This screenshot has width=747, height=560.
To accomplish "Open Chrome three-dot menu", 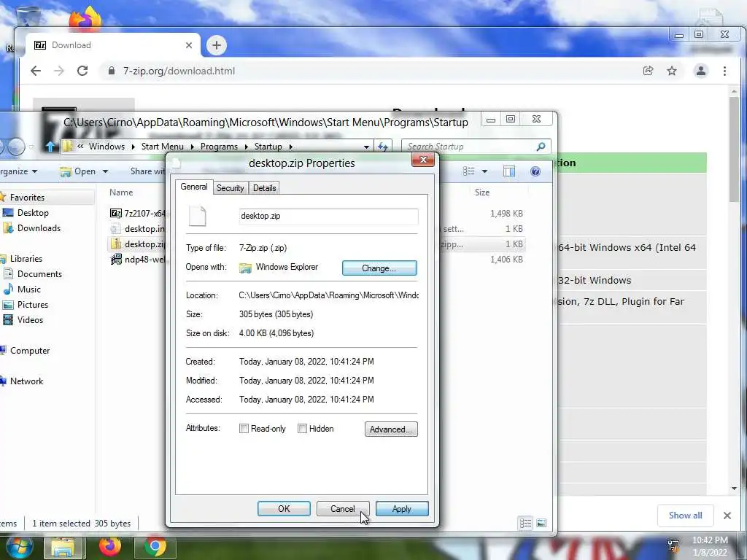I will coord(724,71).
